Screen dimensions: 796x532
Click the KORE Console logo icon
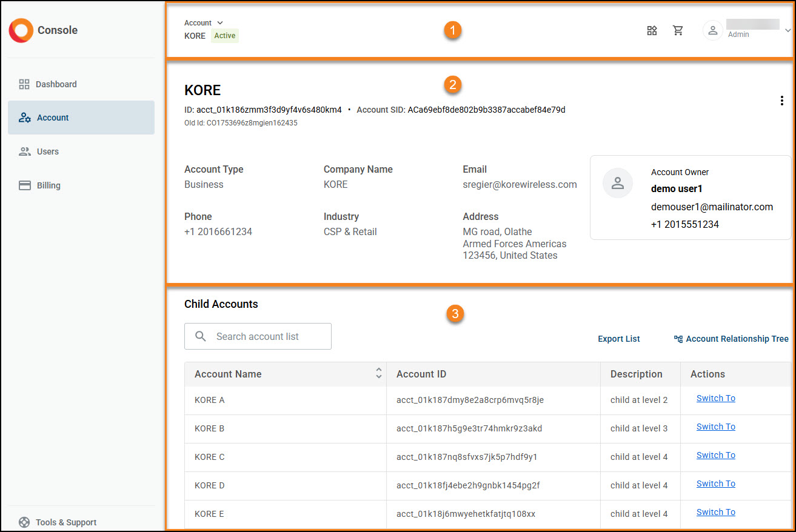tap(21, 30)
